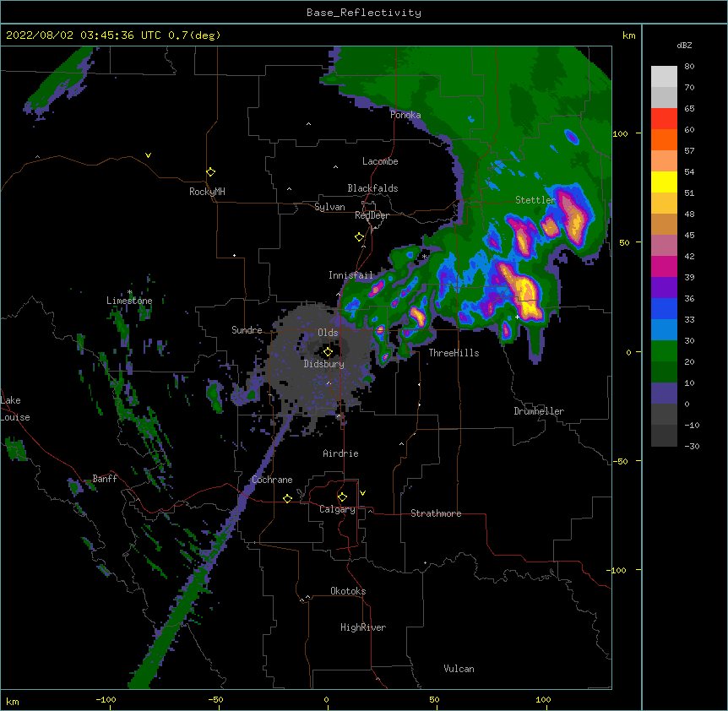The width and height of the screenshot is (728, 711).
Task: Click the dBZ legend heading
Action: point(684,46)
